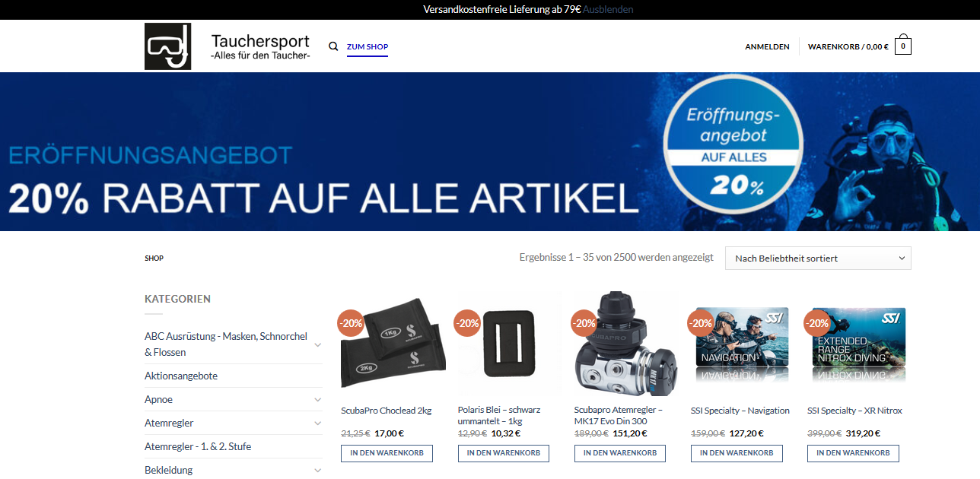Dismiss the banner via Ausblenden link
The height and width of the screenshot is (479, 980).
click(608, 9)
